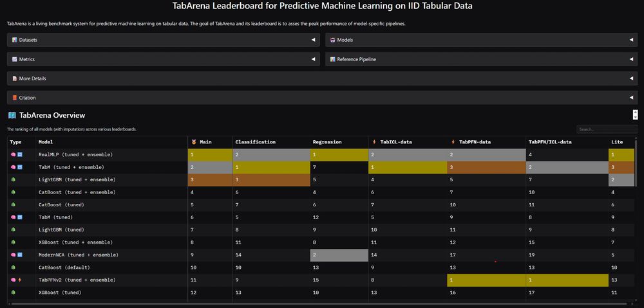Screen dimensions: 644x308
Task: Click the lightning icon in TabICL-data header
Action: [374, 142]
